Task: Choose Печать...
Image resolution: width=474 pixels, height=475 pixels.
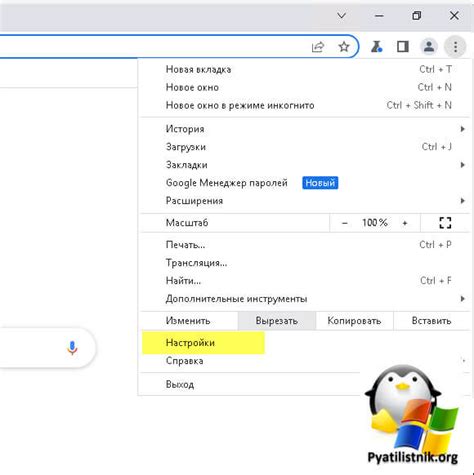Action: coord(305,245)
